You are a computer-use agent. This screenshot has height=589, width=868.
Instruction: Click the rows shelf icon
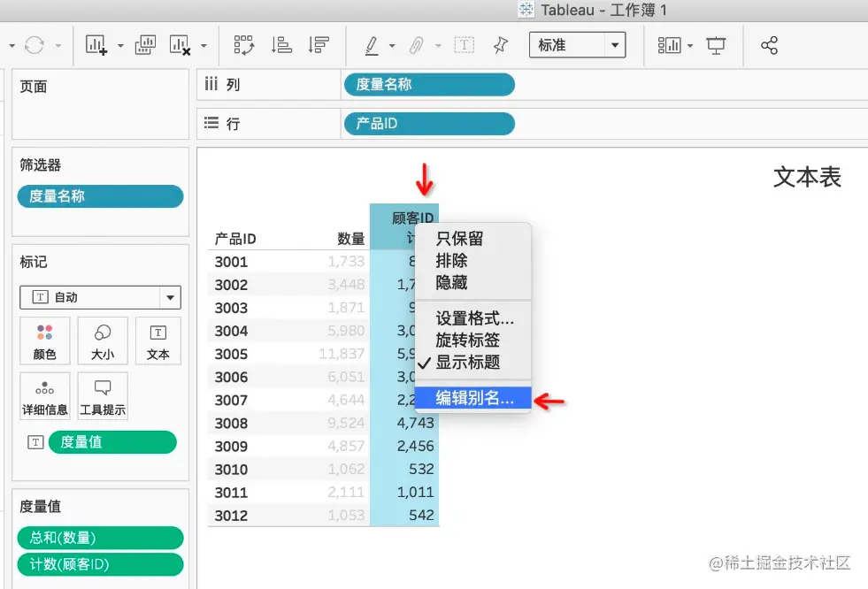click(x=211, y=123)
